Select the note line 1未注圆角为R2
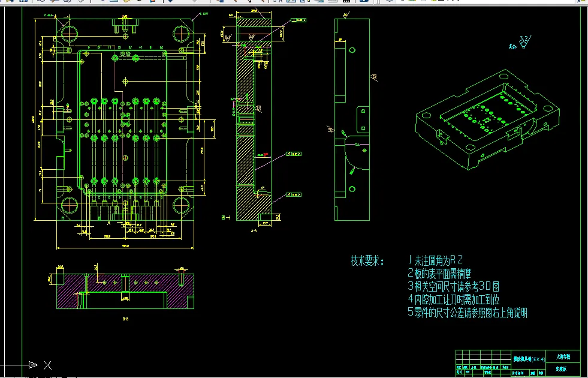The width and height of the screenshot is (588, 378). click(435, 259)
